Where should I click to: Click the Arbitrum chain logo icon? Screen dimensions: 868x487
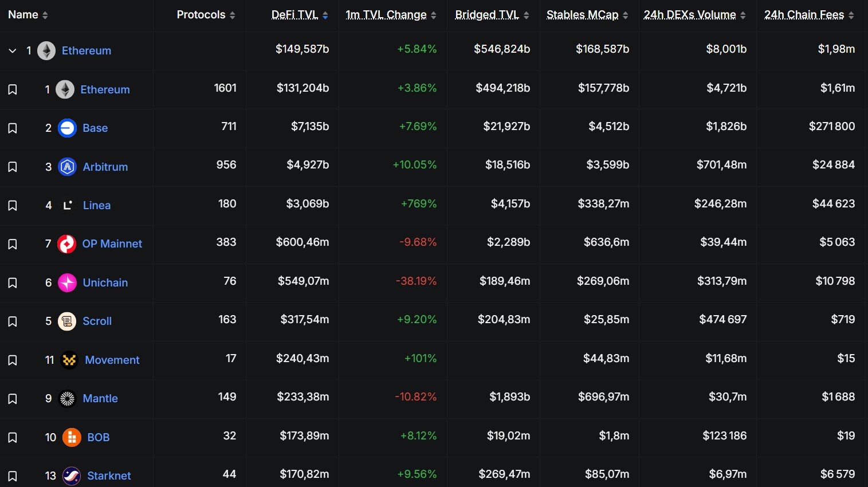click(x=67, y=167)
